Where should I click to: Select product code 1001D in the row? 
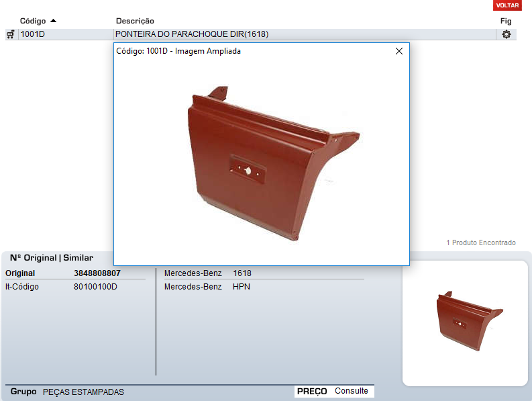(x=33, y=34)
